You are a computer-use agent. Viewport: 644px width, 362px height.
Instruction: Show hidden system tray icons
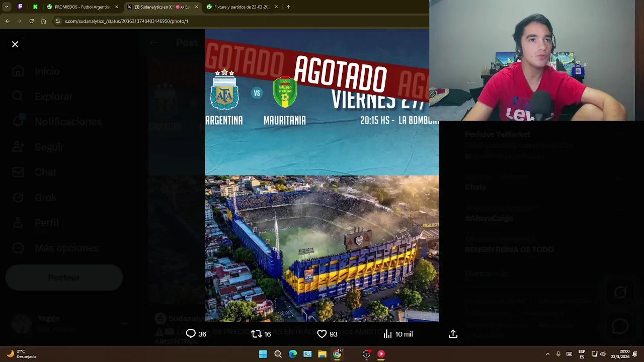[x=547, y=354]
